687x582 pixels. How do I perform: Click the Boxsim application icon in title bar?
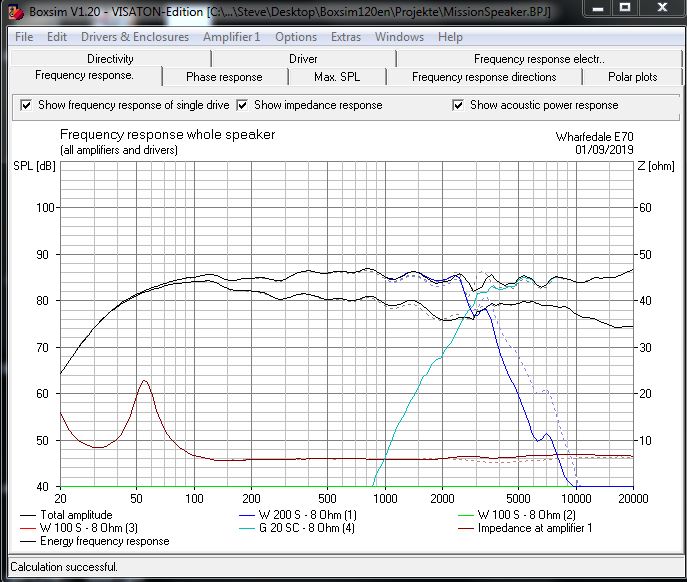(16, 12)
